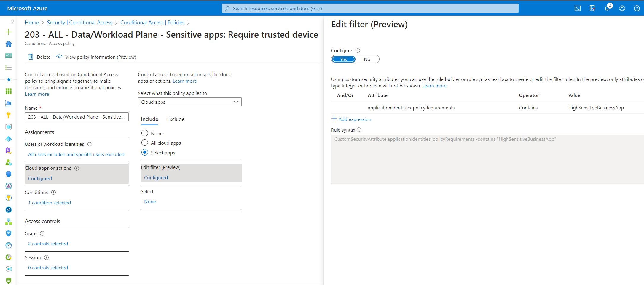The width and height of the screenshot is (644, 285).
Task: Go to Home breadcrumb
Action: (x=32, y=23)
